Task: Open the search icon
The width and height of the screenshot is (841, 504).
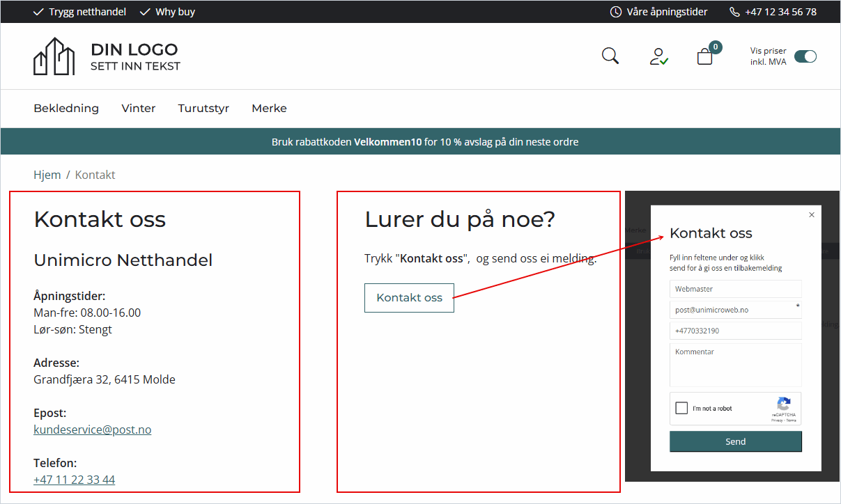Action: point(610,56)
